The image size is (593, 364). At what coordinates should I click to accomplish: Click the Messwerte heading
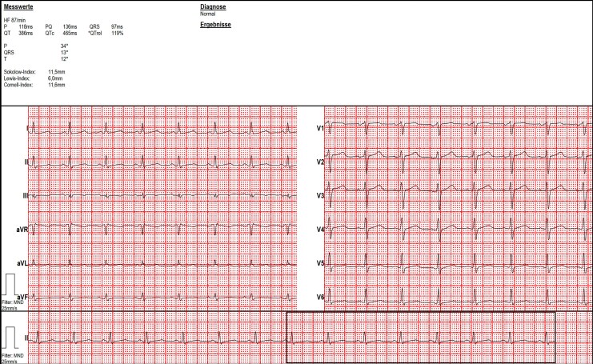tap(18, 7)
